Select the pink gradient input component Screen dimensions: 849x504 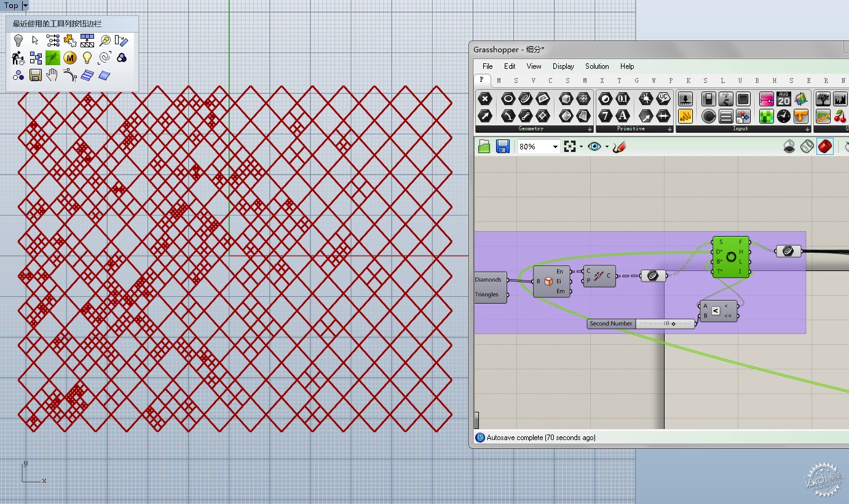767,99
